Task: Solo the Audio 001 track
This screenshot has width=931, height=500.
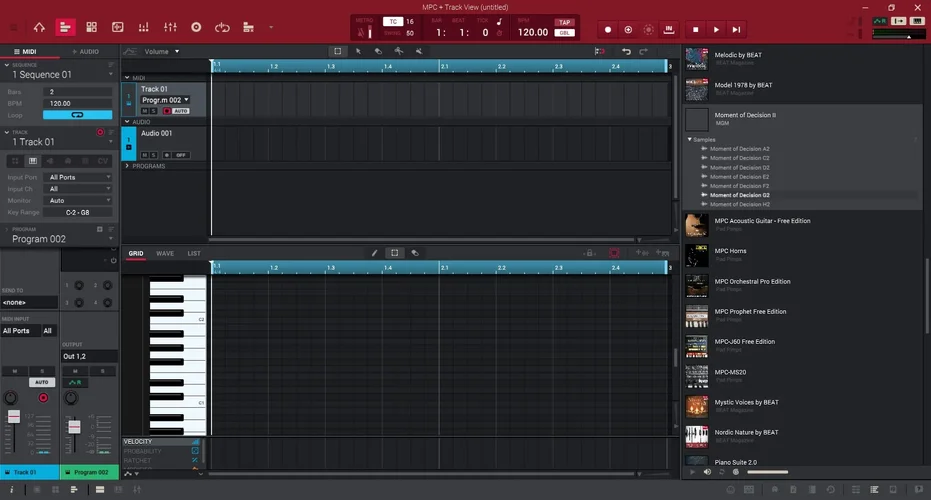Action: pos(153,155)
